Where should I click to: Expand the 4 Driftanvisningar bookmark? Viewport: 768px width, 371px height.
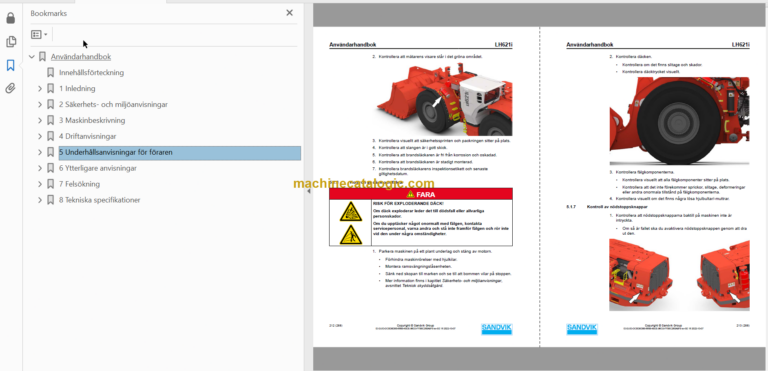[x=40, y=136]
